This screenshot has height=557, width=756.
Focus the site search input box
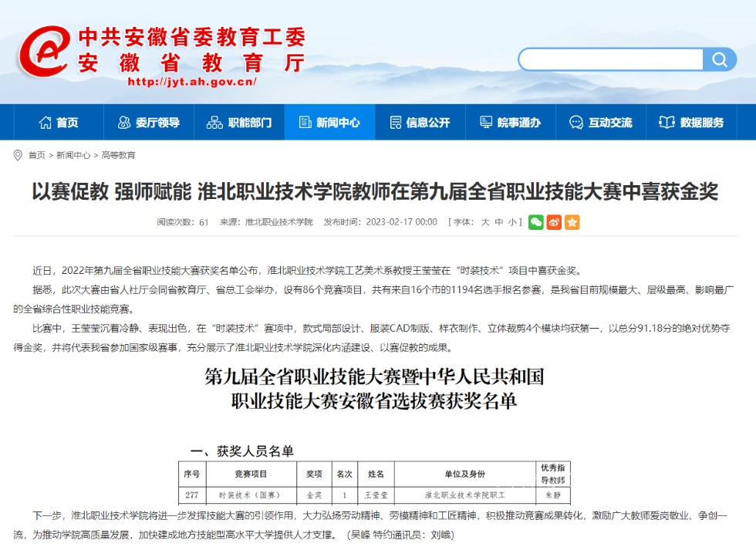pos(611,59)
